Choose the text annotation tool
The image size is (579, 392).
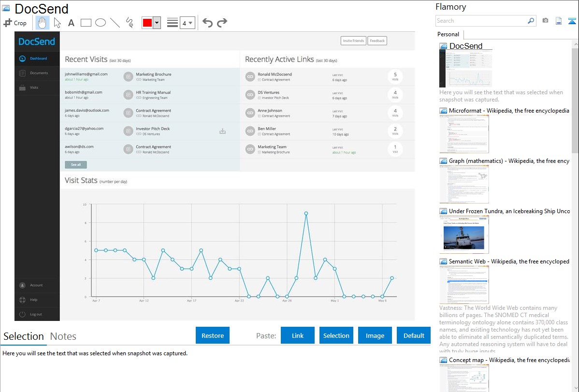71,23
